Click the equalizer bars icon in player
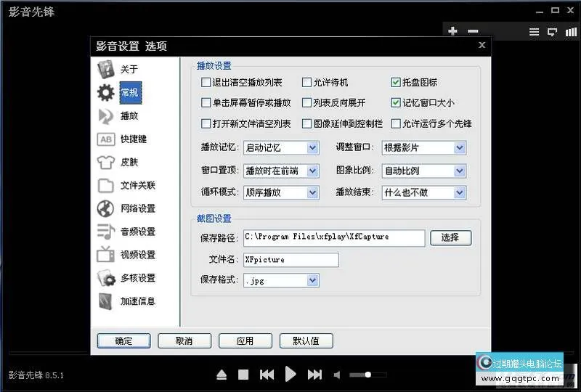The height and width of the screenshot is (392, 581). 571,32
